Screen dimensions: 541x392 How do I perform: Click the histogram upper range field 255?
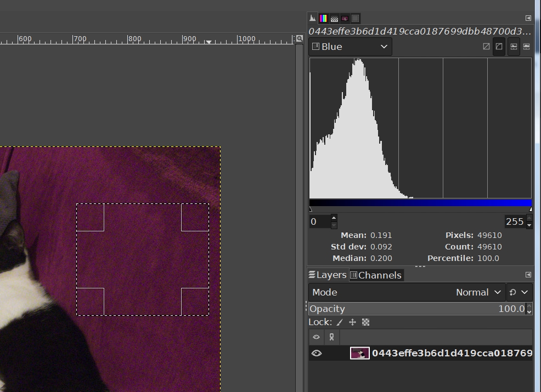514,221
